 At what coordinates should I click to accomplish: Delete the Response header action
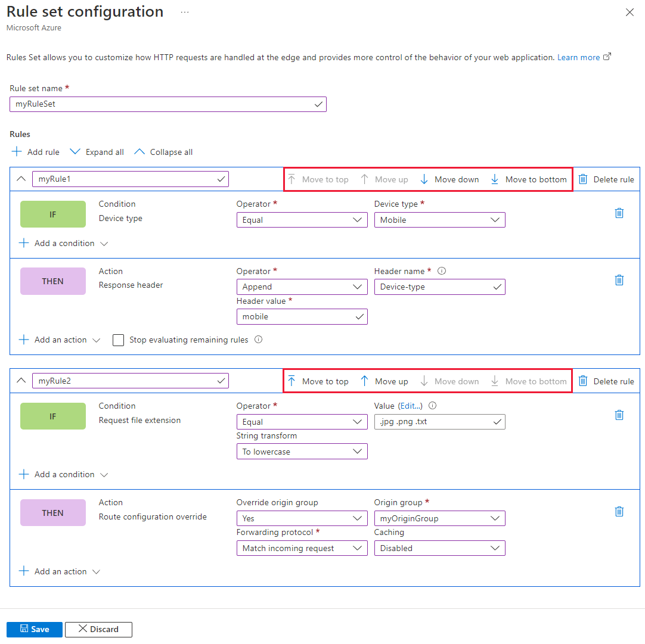[x=619, y=280]
